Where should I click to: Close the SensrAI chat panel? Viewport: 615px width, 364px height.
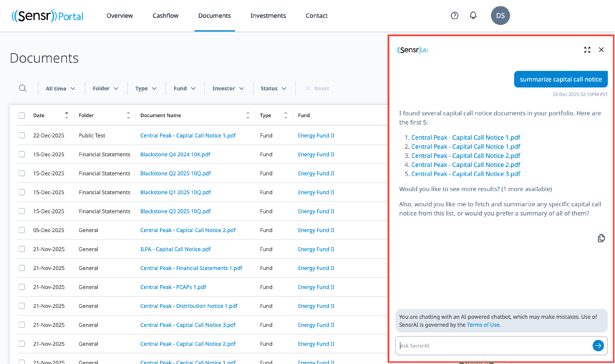pos(601,50)
